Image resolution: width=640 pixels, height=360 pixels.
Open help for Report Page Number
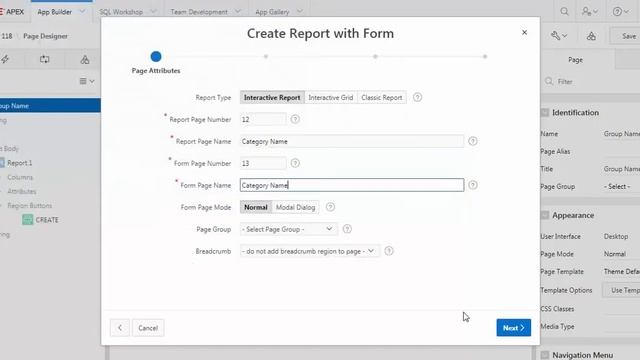(x=295, y=119)
